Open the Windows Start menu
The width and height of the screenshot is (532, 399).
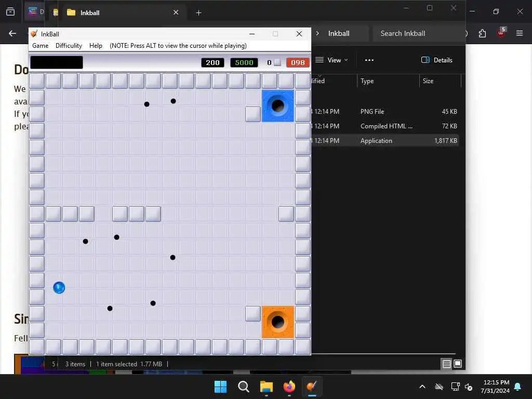coord(220,387)
